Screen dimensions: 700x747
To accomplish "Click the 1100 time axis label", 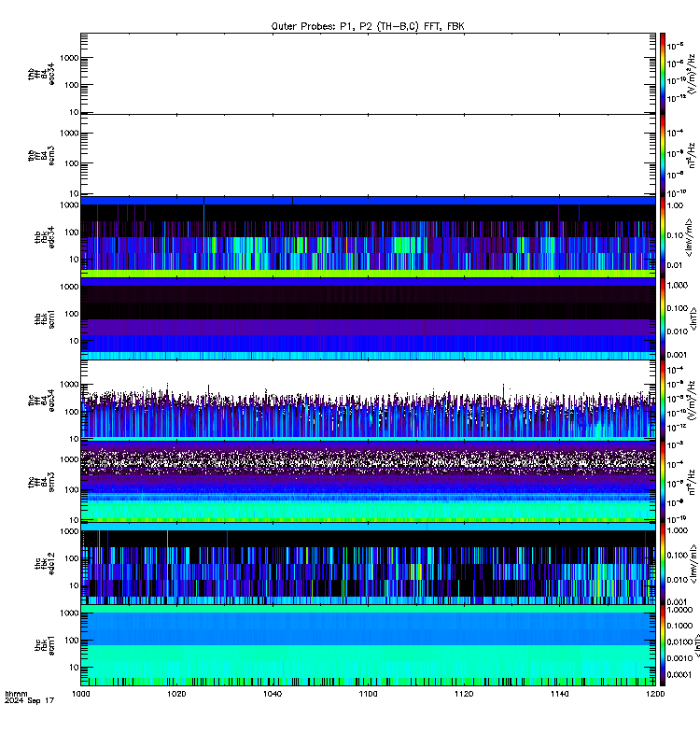I will coord(368,694).
